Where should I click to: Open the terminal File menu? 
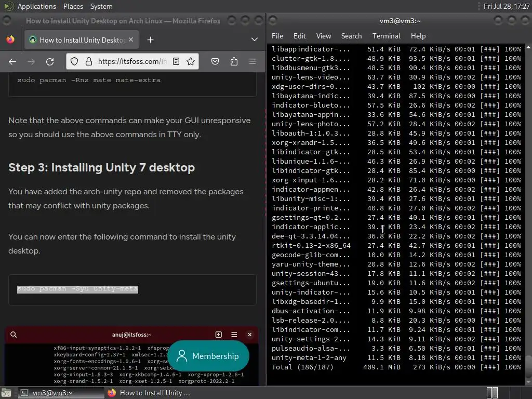click(x=277, y=36)
